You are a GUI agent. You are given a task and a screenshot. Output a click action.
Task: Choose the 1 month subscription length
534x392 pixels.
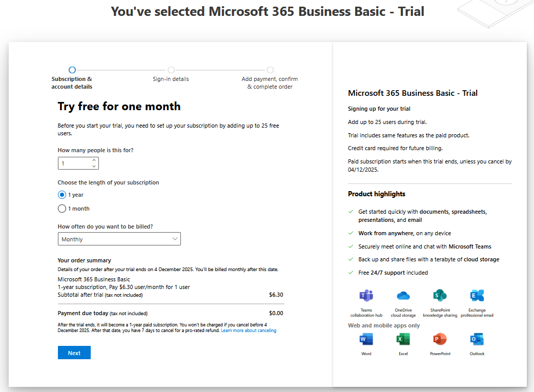pos(62,209)
